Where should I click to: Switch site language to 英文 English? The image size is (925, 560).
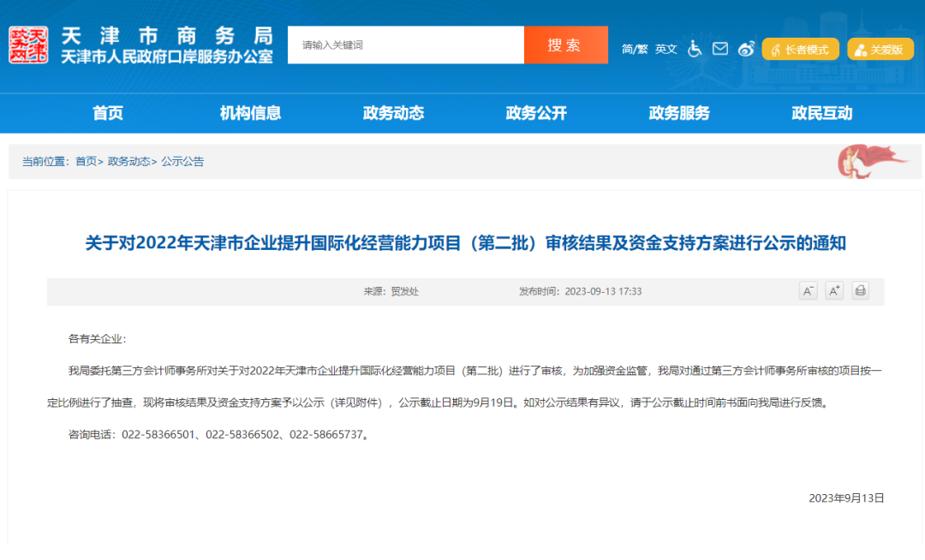click(665, 49)
